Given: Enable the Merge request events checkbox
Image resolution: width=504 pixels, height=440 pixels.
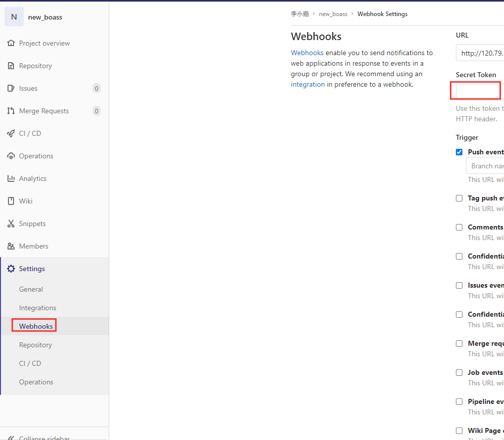Looking at the screenshot, I should 459,343.
